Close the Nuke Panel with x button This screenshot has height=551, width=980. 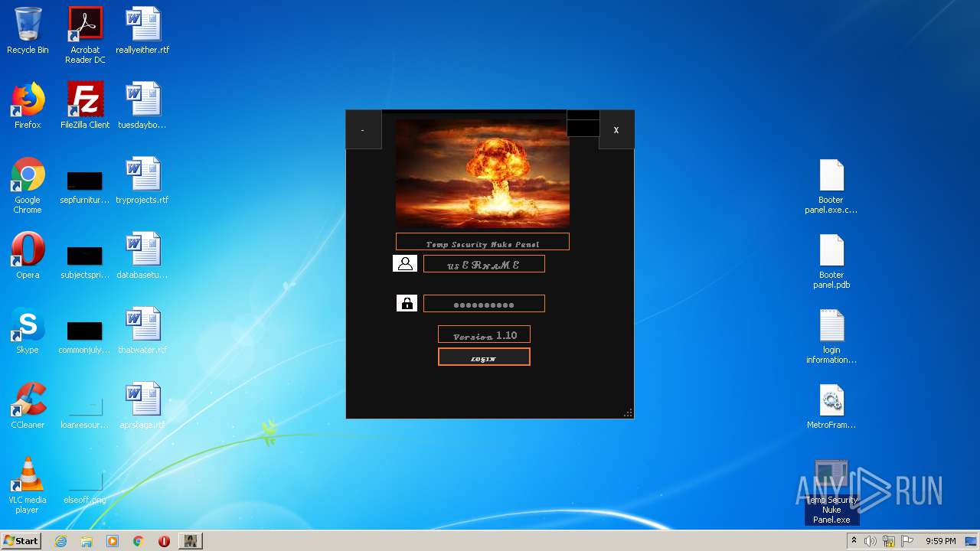click(x=616, y=130)
